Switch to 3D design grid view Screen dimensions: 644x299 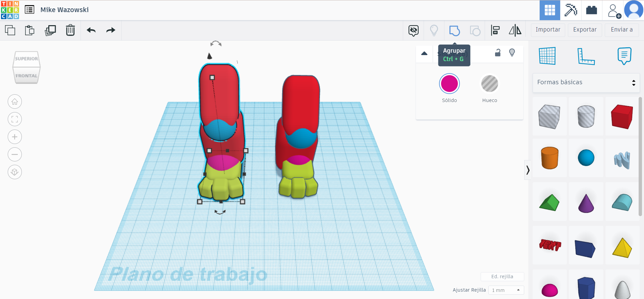tap(550, 10)
